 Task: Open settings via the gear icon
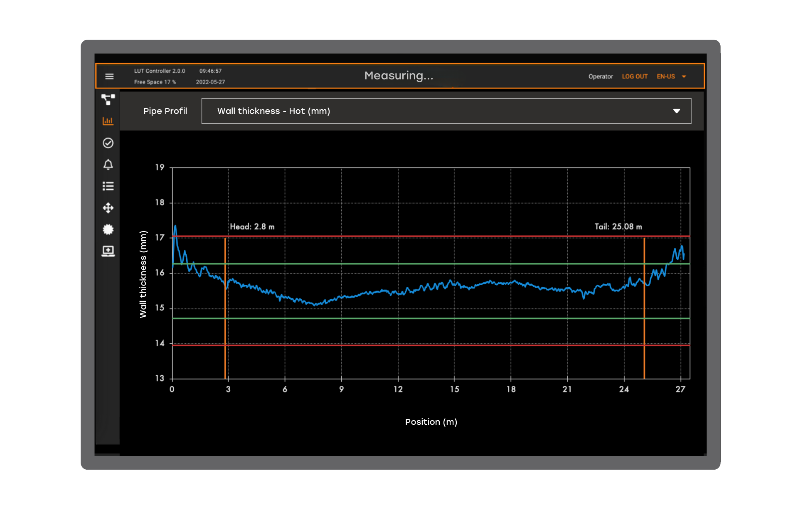coord(108,229)
